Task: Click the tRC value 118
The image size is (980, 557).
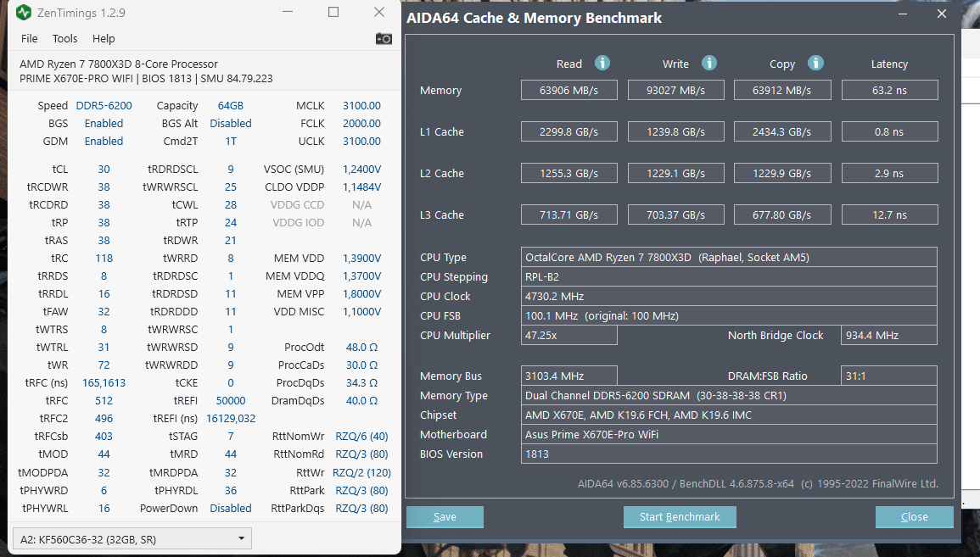Action: pyautogui.click(x=104, y=258)
